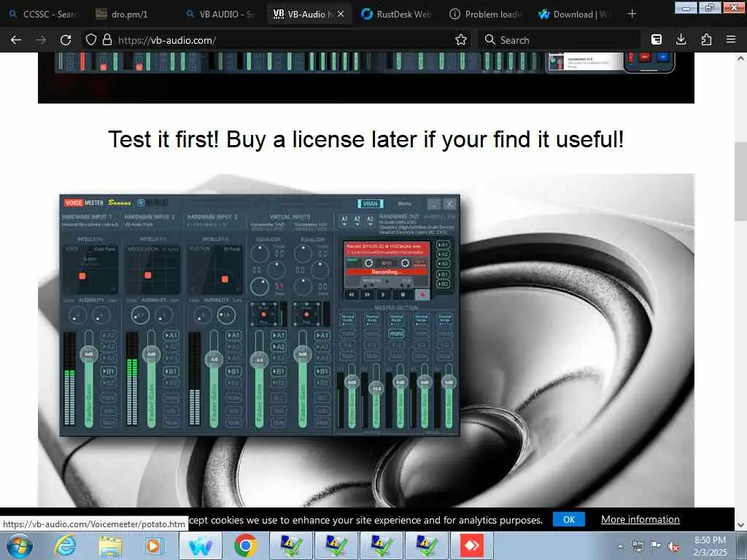Open the More information cookie link
Screen dimensions: 747x560
tap(640, 519)
